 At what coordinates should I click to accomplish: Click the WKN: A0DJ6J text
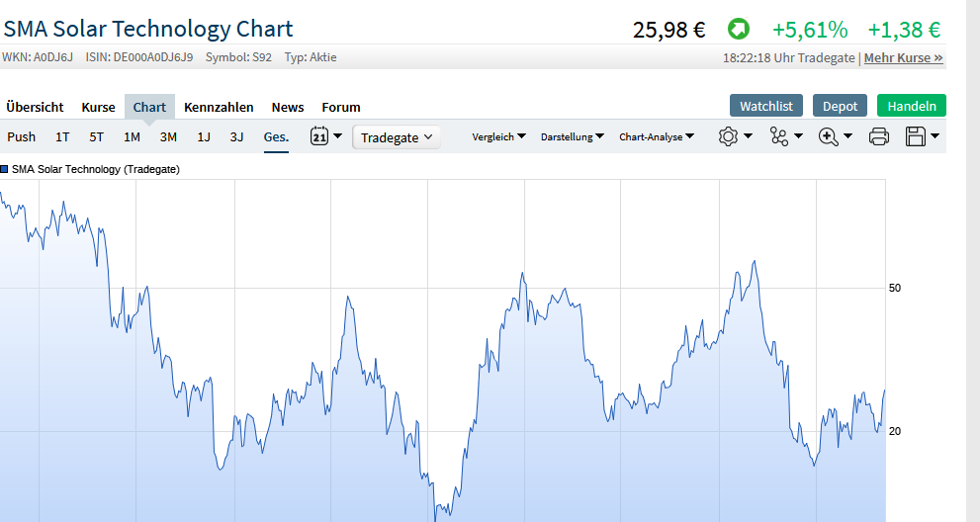[x=38, y=57]
